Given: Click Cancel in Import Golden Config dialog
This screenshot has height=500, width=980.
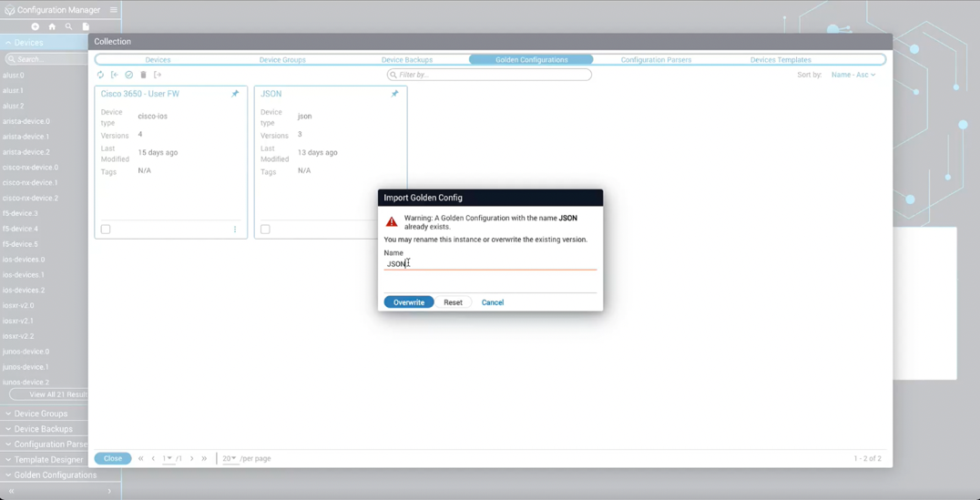Looking at the screenshot, I should pyautogui.click(x=493, y=302).
